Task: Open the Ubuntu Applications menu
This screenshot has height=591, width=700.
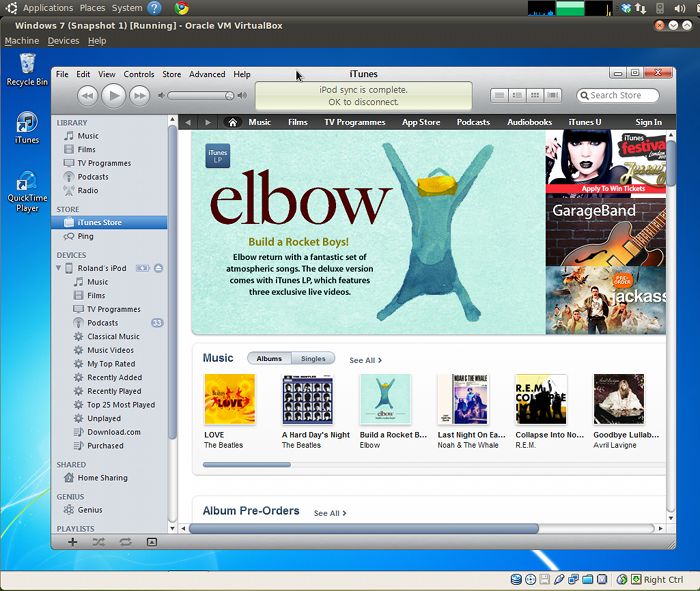Action: tap(48, 8)
